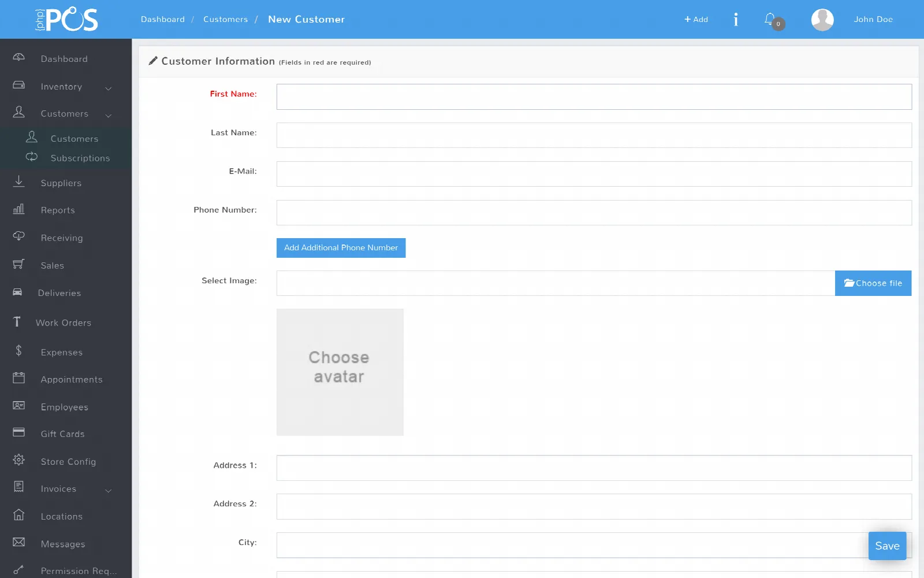924x578 pixels.
Task: Focus the Address 1 field
Action: [x=594, y=468]
